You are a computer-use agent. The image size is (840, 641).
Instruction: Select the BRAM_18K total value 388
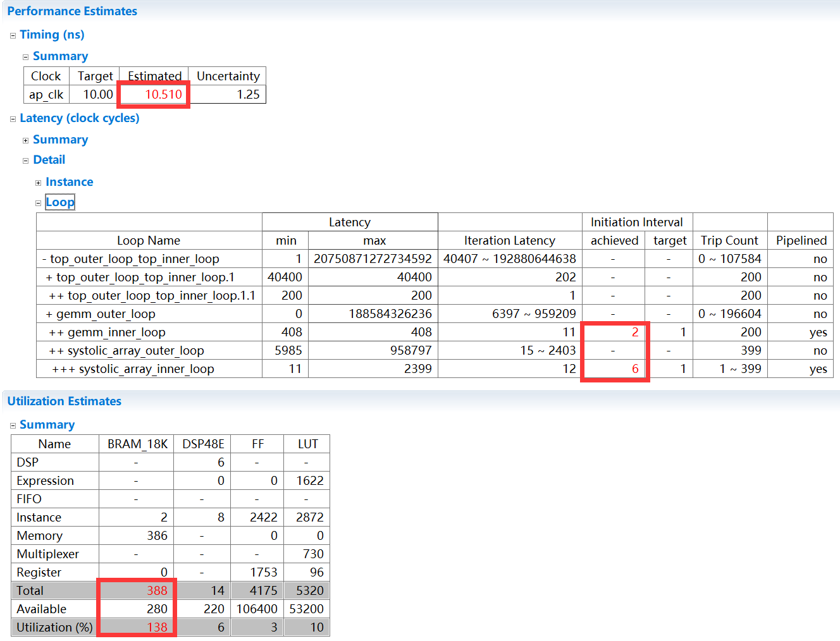point(157,590)
